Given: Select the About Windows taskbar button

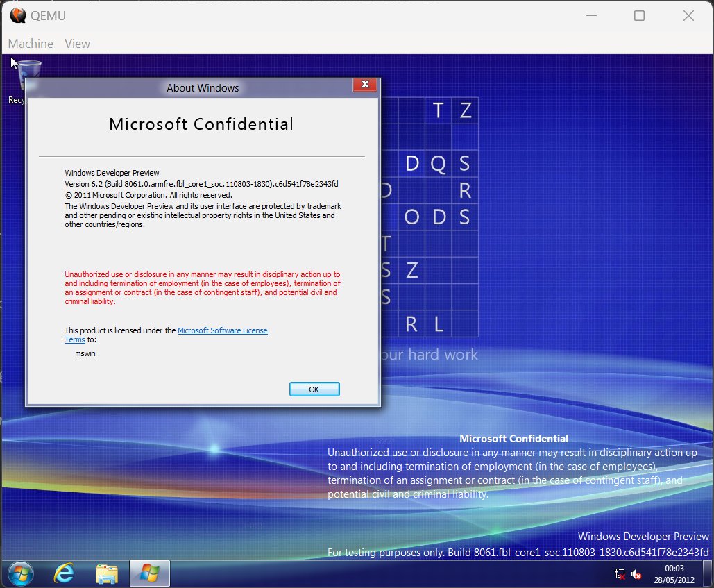Looking at the screenshot, I should coord(150,573).
